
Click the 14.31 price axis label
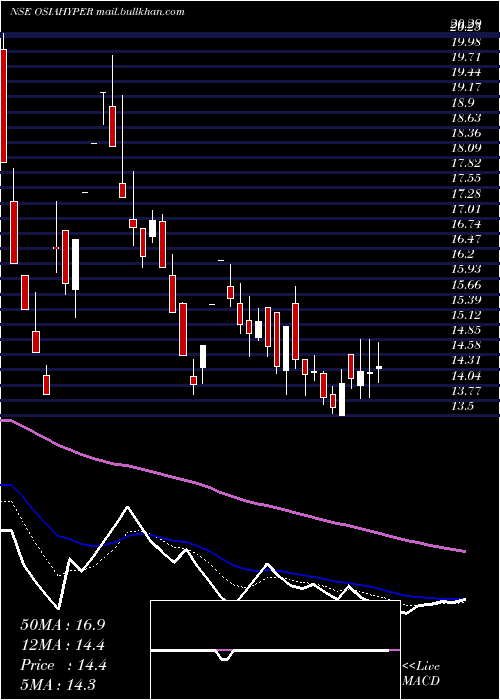point(466,360)
